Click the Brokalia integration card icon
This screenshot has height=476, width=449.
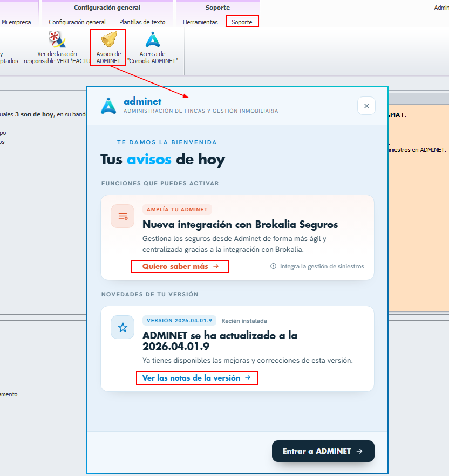click(x=123, y=216)
